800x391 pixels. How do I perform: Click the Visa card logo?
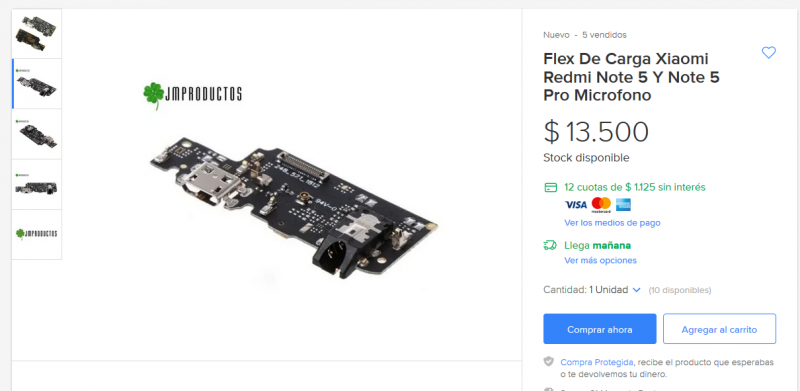point(576,205)
